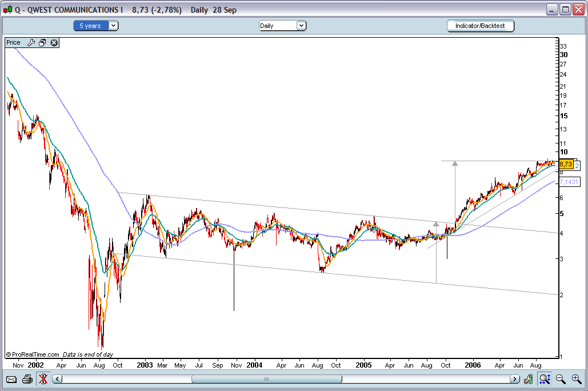Close the Price panel with the X icon

[x=54, y=42]
